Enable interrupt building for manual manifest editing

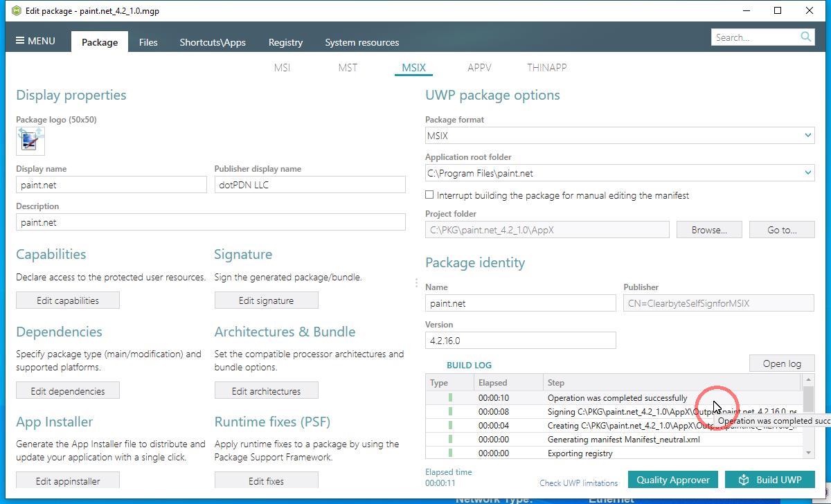[x=430, y=195]
